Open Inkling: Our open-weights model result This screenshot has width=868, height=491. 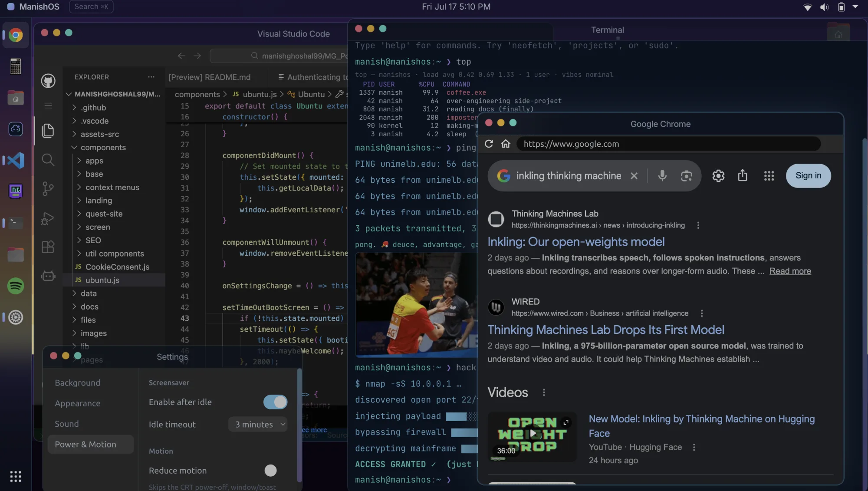pos(576,242)
